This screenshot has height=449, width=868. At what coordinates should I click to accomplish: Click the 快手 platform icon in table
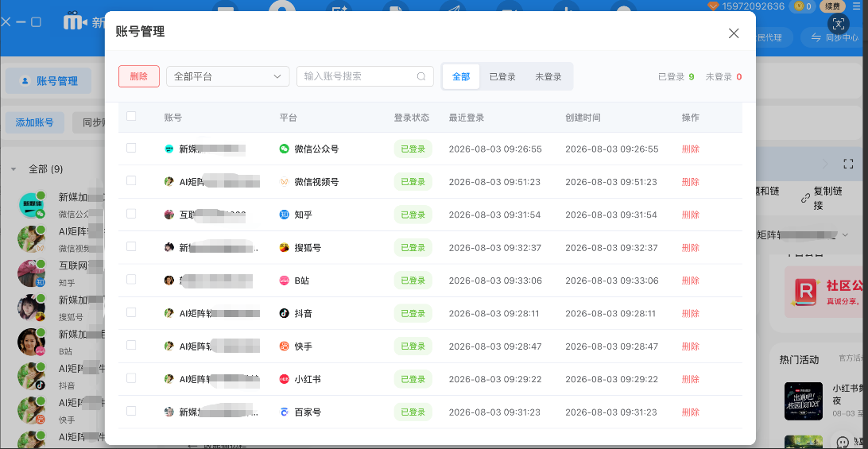[284, 346]
